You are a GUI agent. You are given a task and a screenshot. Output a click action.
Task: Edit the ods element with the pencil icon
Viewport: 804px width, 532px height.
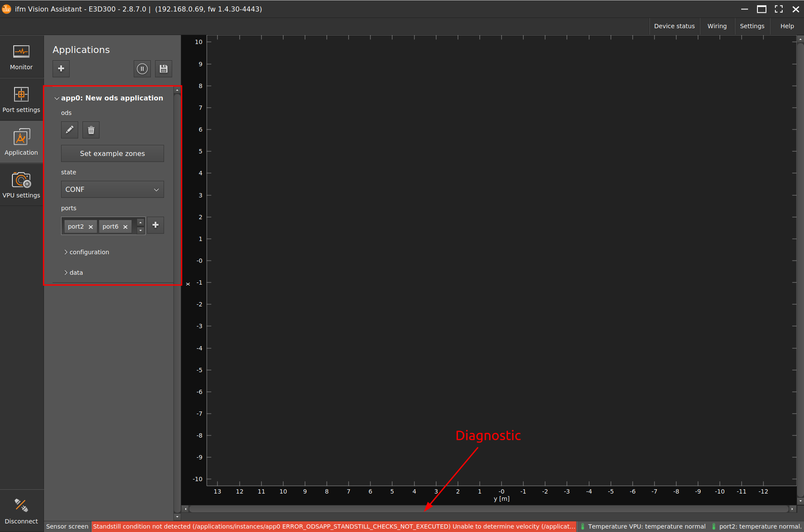69,129
